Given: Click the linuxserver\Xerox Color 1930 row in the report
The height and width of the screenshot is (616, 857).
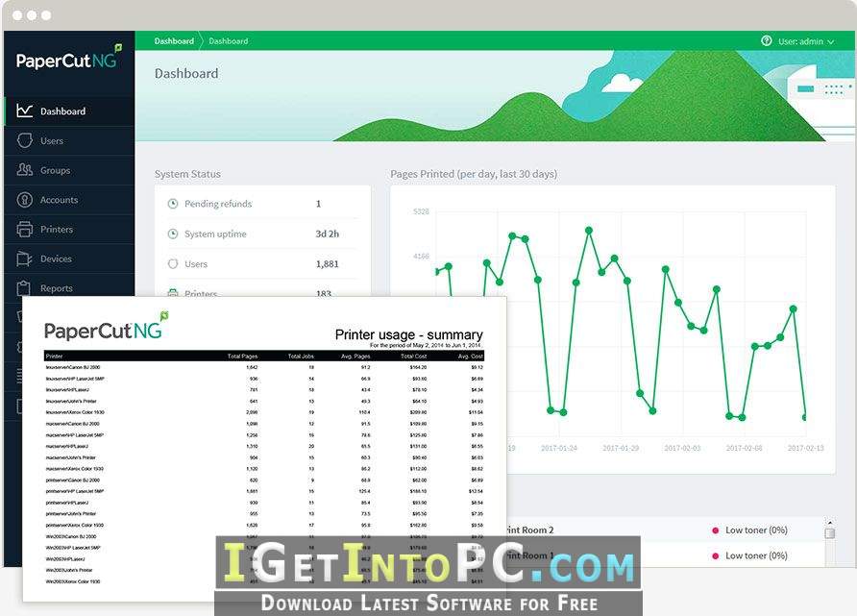Looking at the screenshot, I should [264, 412].
